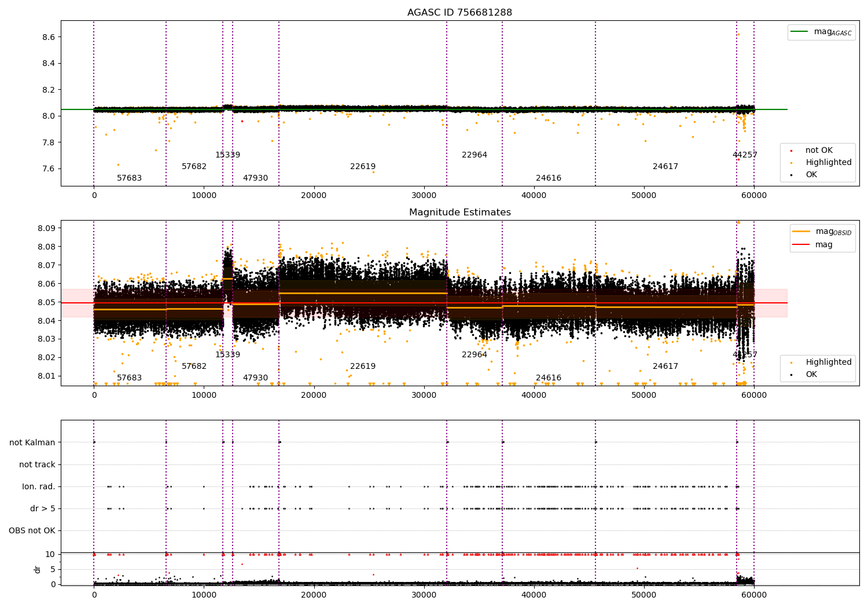Select the mag OBSID legend entry
The width and height of the screenshot is (868, 608).
822,232
